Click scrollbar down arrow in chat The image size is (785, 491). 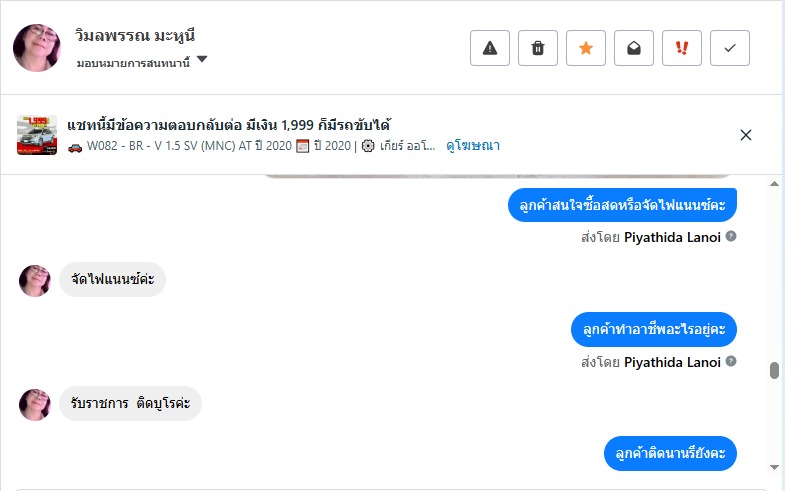click(774, 467)
